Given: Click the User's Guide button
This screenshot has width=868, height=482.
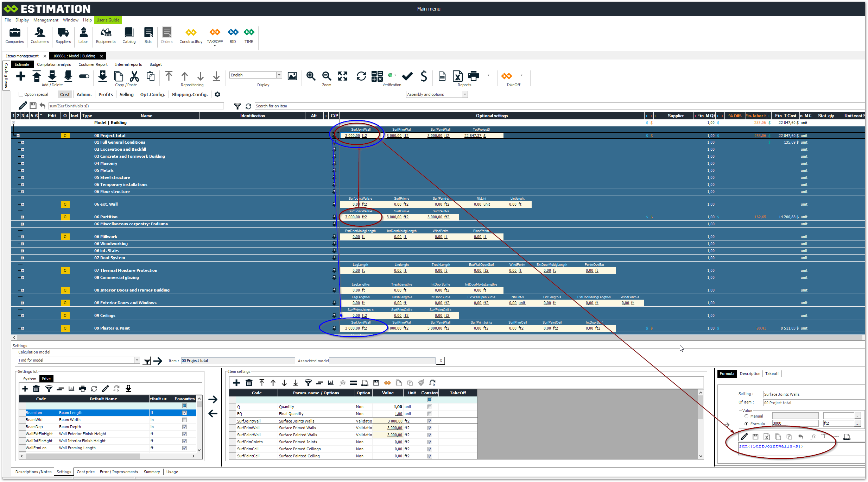Looking at the screenshot, I should [x=108, y=20].
